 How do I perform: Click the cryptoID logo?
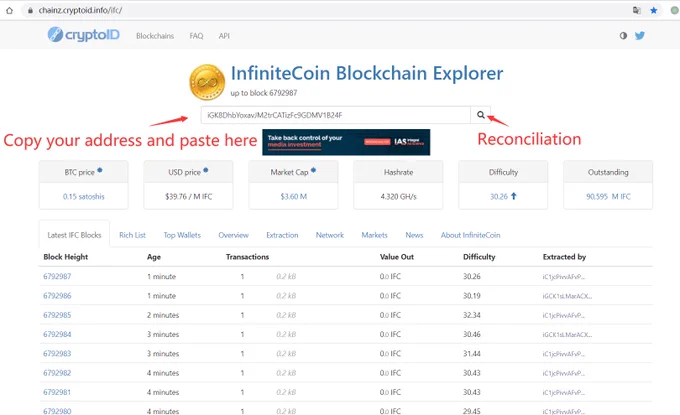tap(83, 35)
